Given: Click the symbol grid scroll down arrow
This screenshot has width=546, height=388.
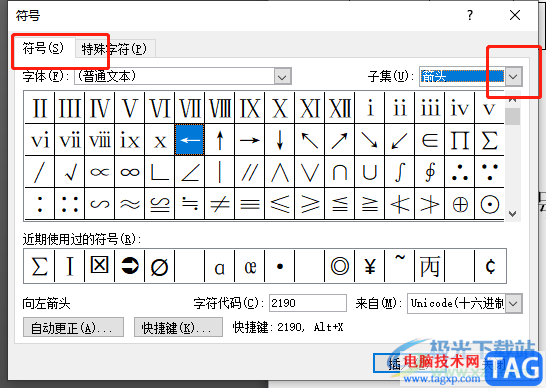Looking at the screenshot, I should tap(512, 213).
